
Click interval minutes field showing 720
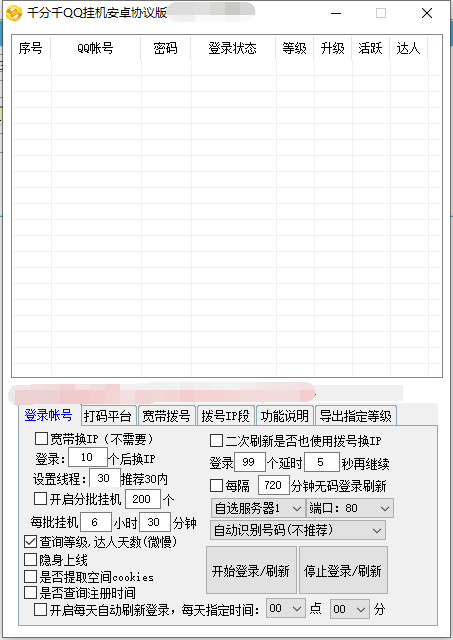(273, 485)
